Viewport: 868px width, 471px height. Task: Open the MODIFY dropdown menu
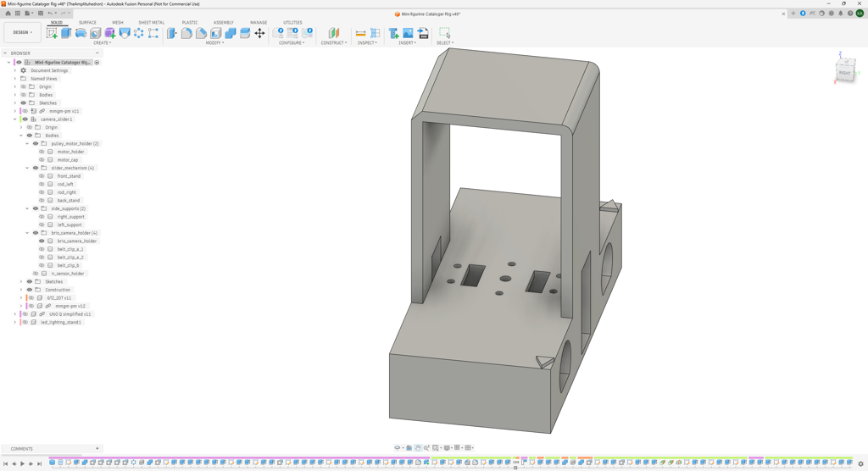tap(214, 42)
